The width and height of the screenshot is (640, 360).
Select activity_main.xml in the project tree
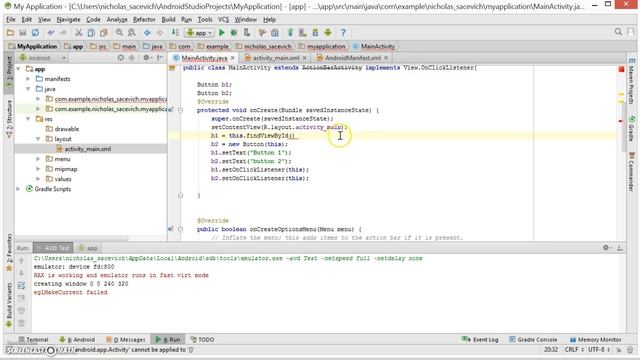[x=88, y=149]
